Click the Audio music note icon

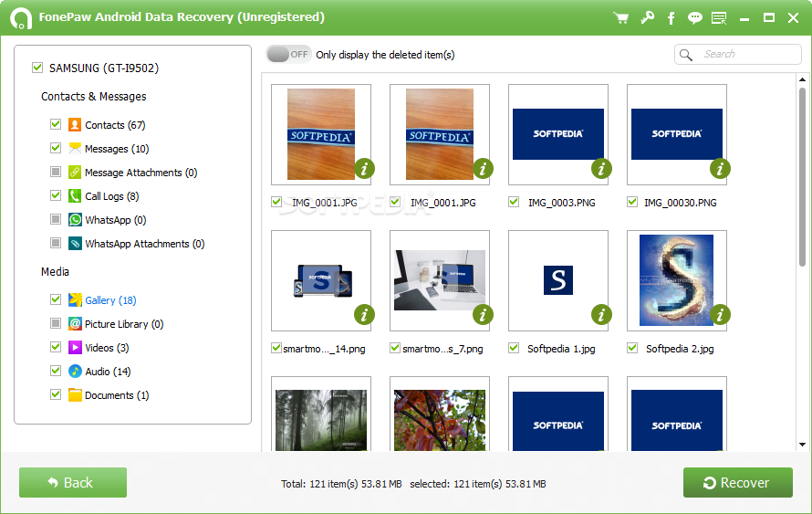coord(75,371)
